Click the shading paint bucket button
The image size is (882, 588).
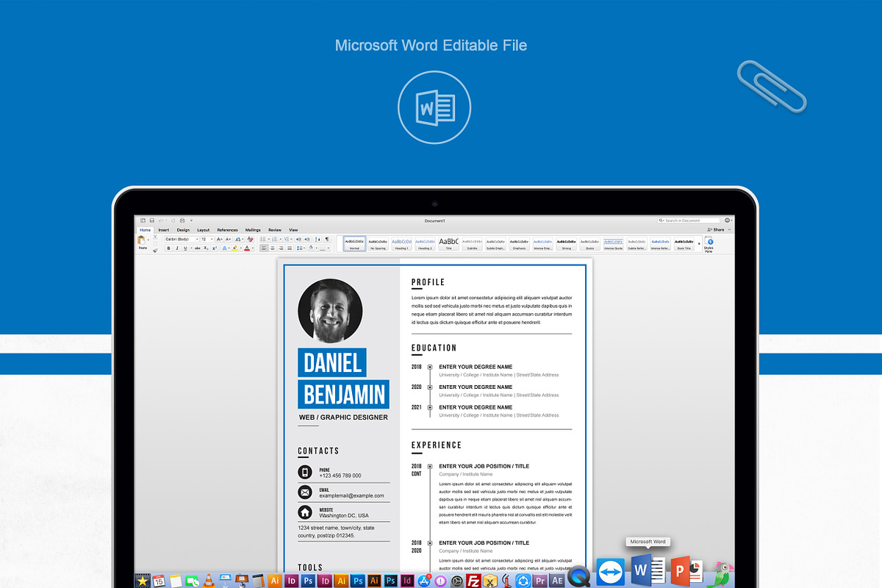pyautogui.click(x=310, y=248)
